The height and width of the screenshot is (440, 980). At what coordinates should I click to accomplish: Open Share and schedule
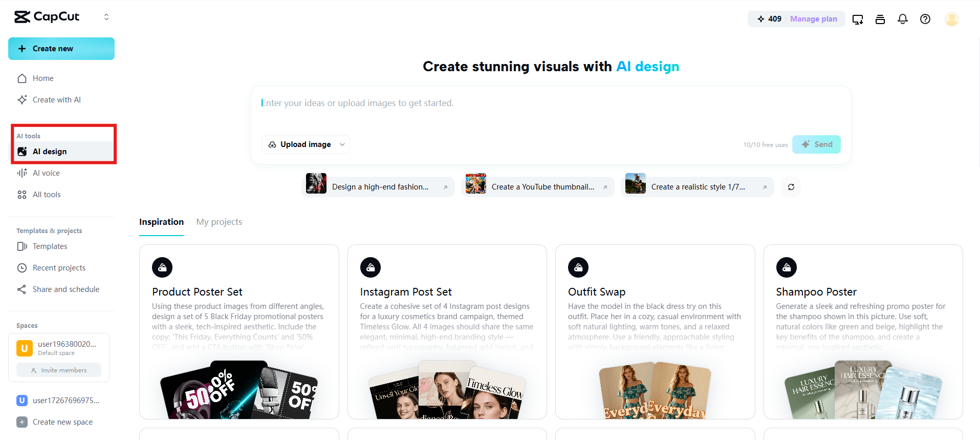[65, 289]
